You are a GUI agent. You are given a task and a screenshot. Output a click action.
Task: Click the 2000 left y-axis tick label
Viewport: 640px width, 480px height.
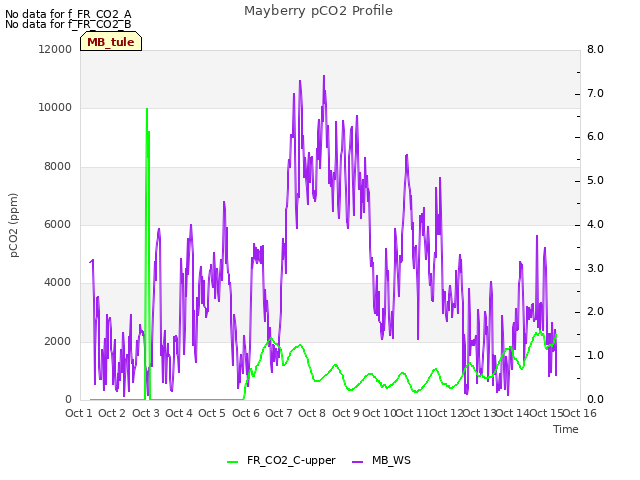(57, 341)
